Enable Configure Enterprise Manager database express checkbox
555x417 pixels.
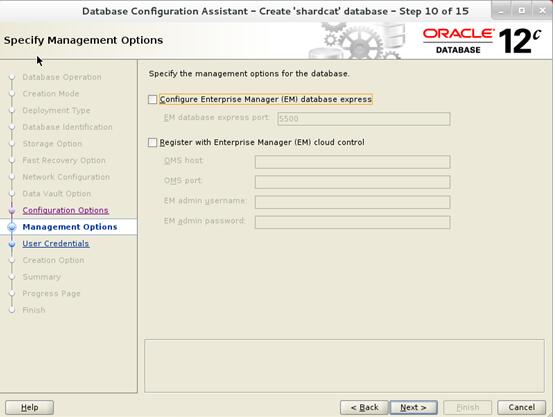point(153,99)
